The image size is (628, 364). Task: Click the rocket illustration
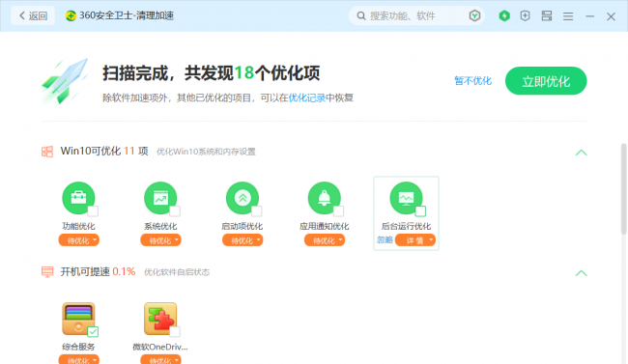pos(64,81)
